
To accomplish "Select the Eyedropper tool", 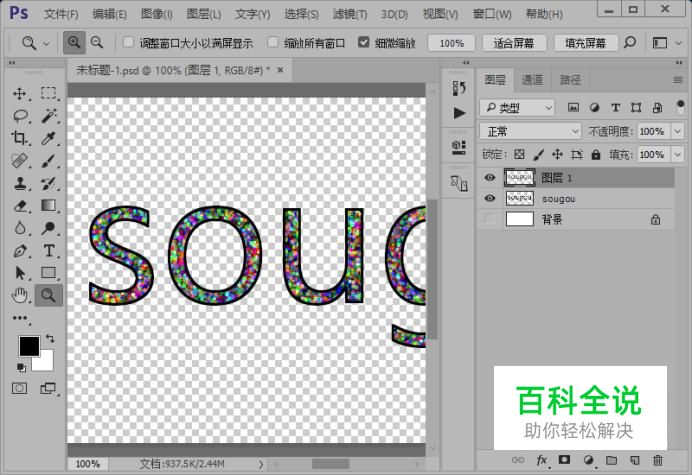I will tap(49, 138).
